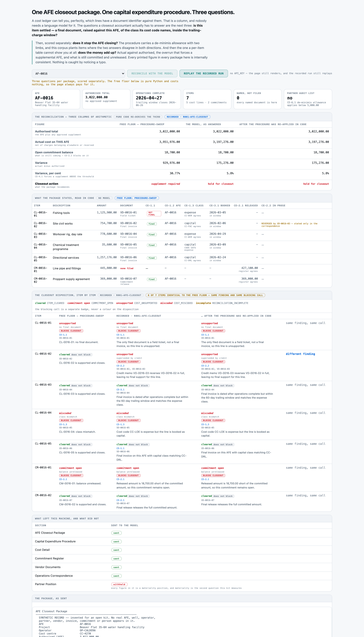Select the 'CODE SAYS expense' class note

tap(190, 249)
